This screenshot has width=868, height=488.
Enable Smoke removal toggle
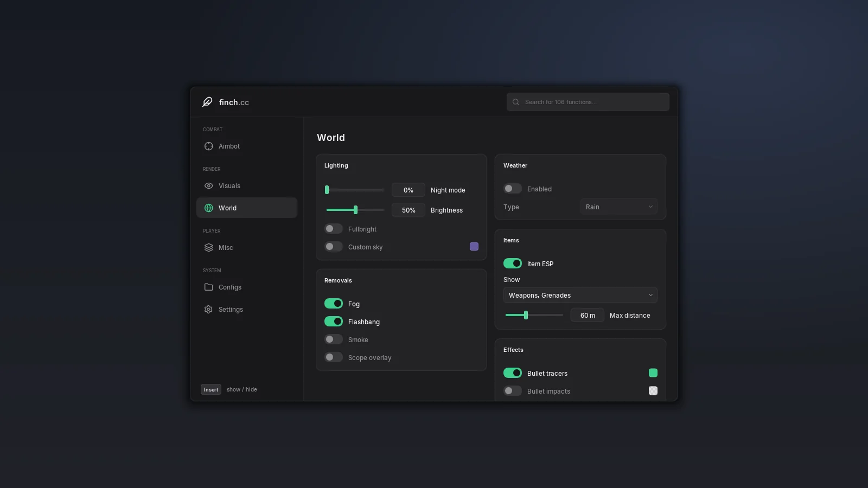(334, 339)
